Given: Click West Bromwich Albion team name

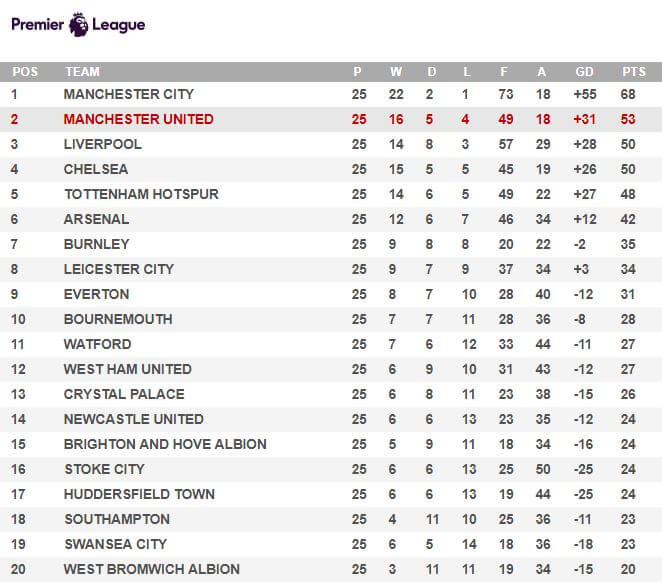Looking at the screenshot, I should tap(152, 569).
